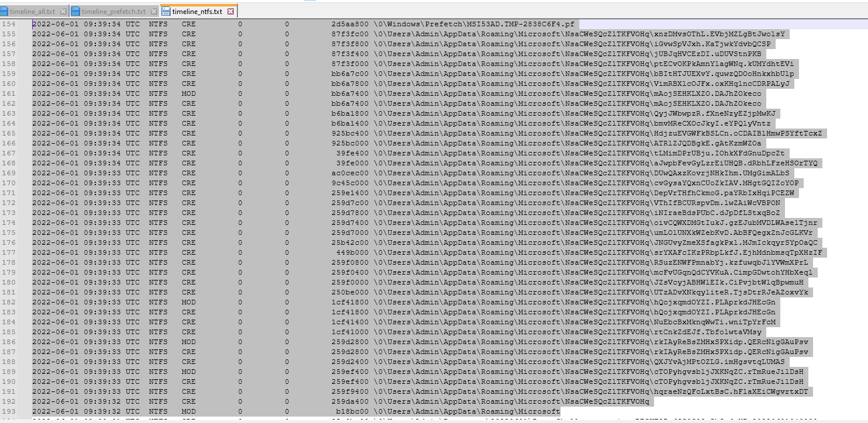
Task: Click the save icon on timeline_prefetch.txt tab
Action: (x=75, y=12)
